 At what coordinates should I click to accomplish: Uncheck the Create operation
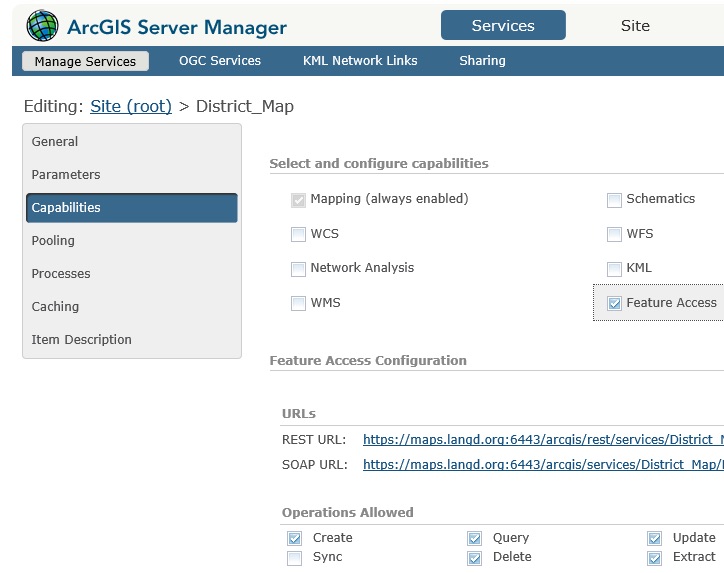(295, 538)
